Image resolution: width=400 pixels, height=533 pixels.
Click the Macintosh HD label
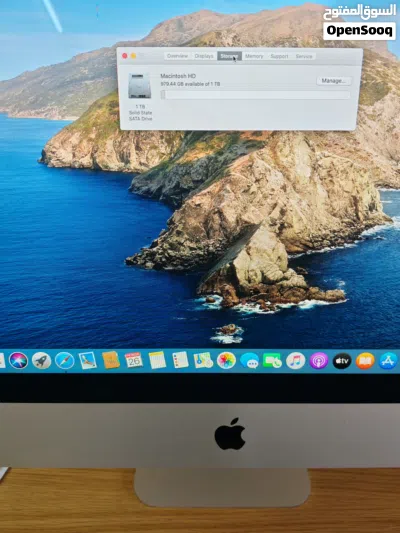[x=178, y=76]
